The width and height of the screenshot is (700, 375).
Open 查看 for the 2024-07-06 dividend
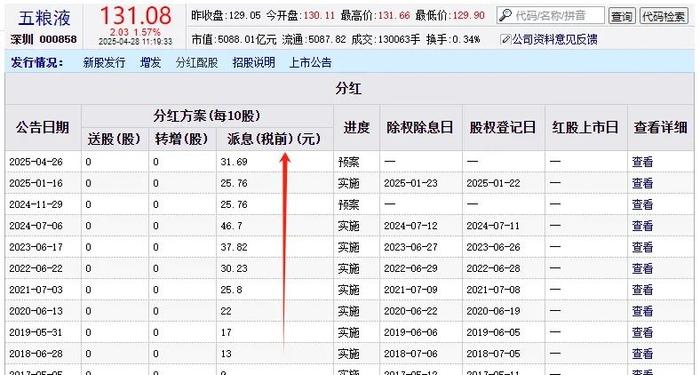point(642,225)
